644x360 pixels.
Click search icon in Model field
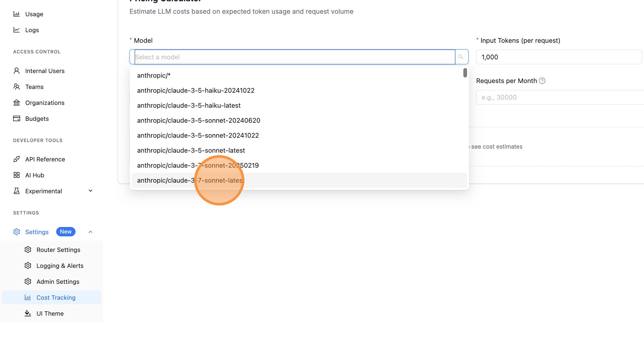pyautogui.click(x=461, y=57)
